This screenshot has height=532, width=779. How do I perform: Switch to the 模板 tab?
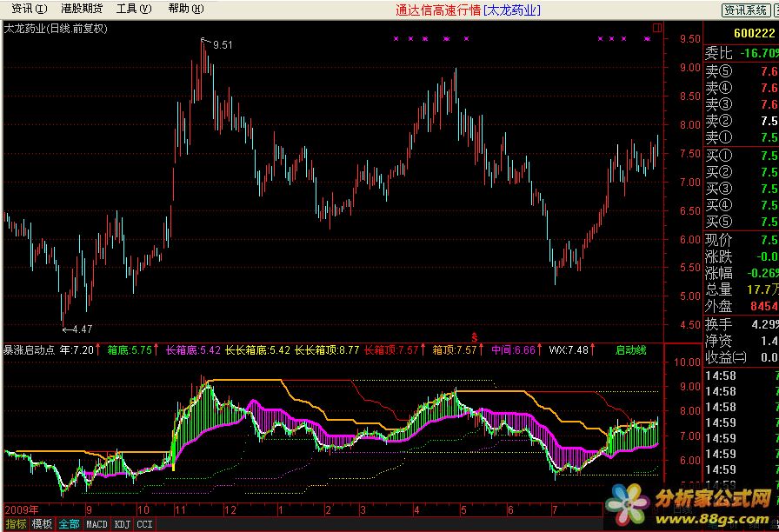(43, 524)
